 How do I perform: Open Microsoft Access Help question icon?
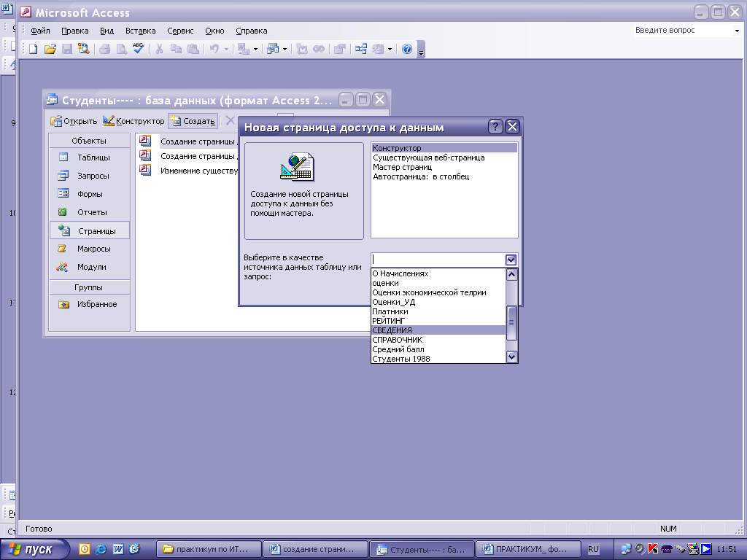pyautogui.click(x=407, y=49)
